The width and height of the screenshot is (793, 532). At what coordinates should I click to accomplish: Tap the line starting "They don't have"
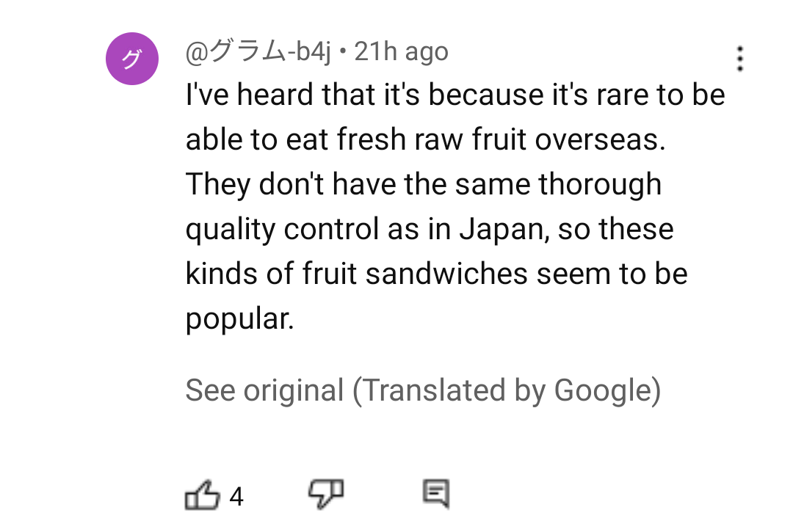pyautogui.click(x=424, y=184)
